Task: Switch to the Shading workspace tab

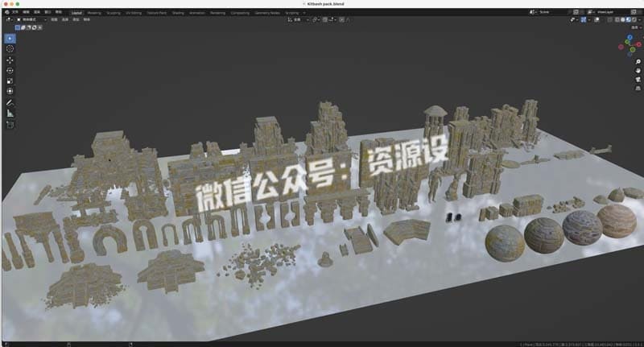Action: [178, 13]
